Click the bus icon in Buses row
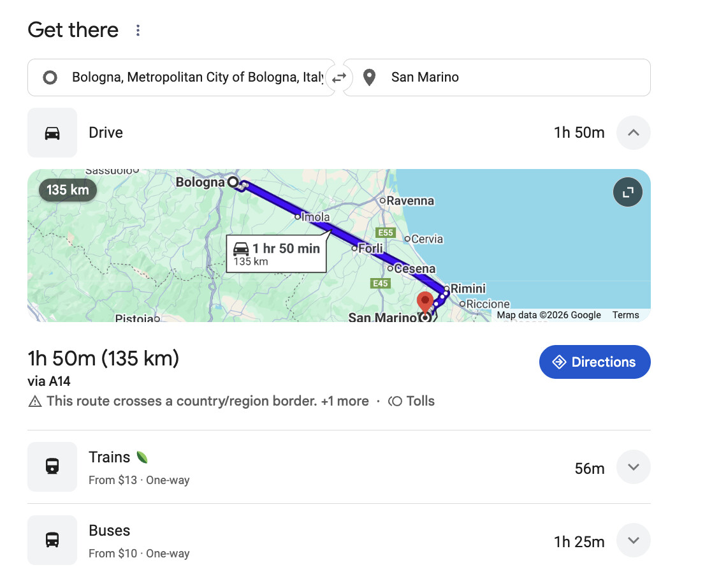Image resolution: width=705 pixels, height=588 pixels. click(x=52, y=540)
